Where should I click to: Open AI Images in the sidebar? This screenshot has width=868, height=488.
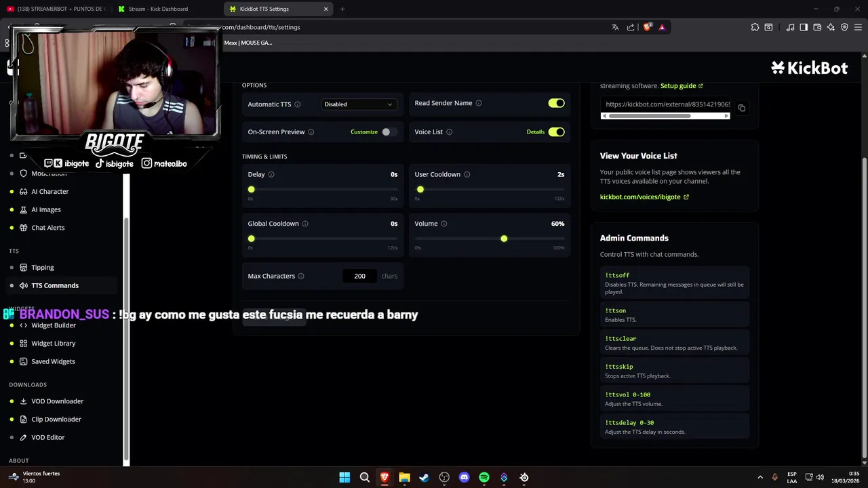pos(46,209)
